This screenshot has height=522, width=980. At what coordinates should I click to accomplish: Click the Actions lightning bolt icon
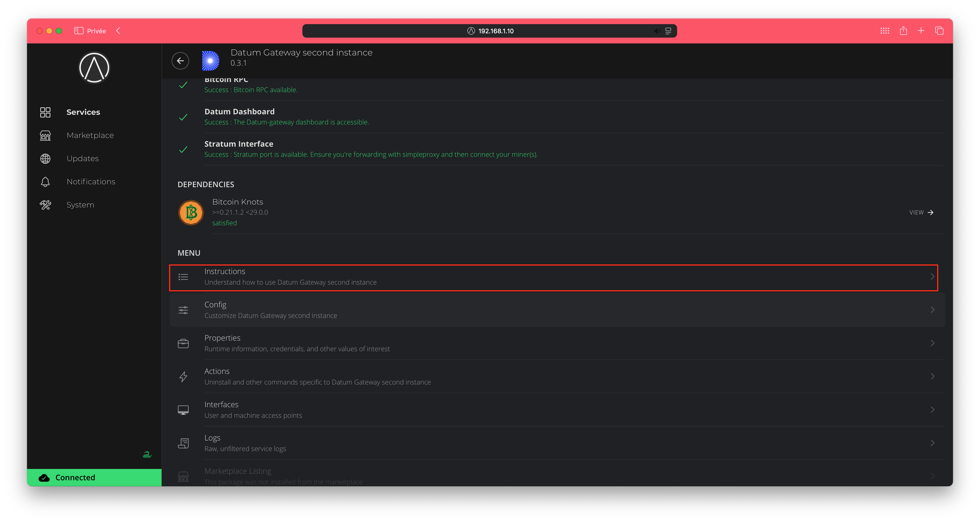pyautogui.click(x=183, y=377)
